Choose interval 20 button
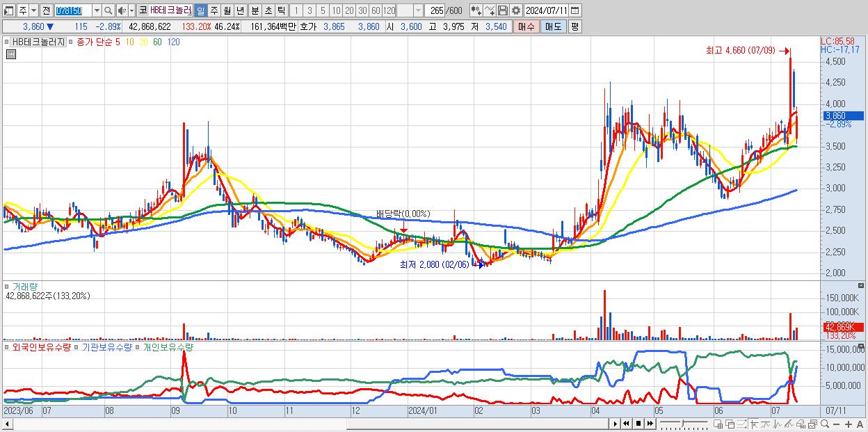Screen dimensions: 868x432 click(349, 10)
